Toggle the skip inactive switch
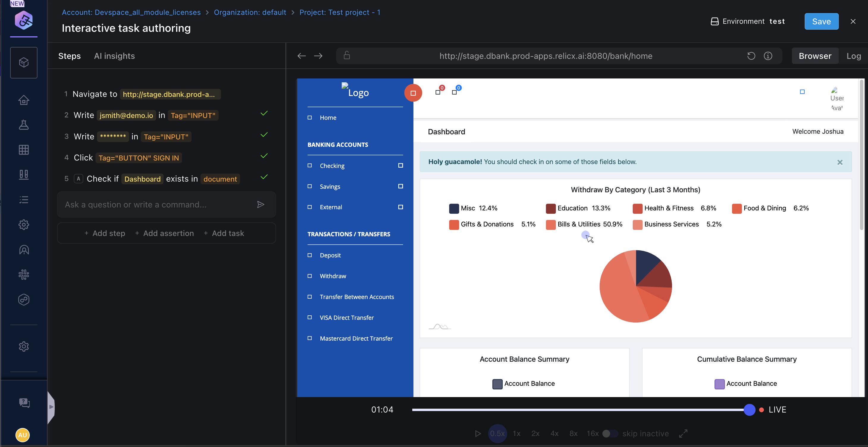Viewport: 868px width, 447px height. tap(610, 434)
